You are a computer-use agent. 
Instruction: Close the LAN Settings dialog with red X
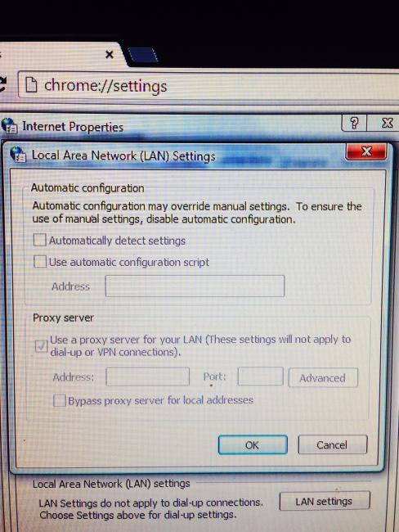tap(366, 151)
